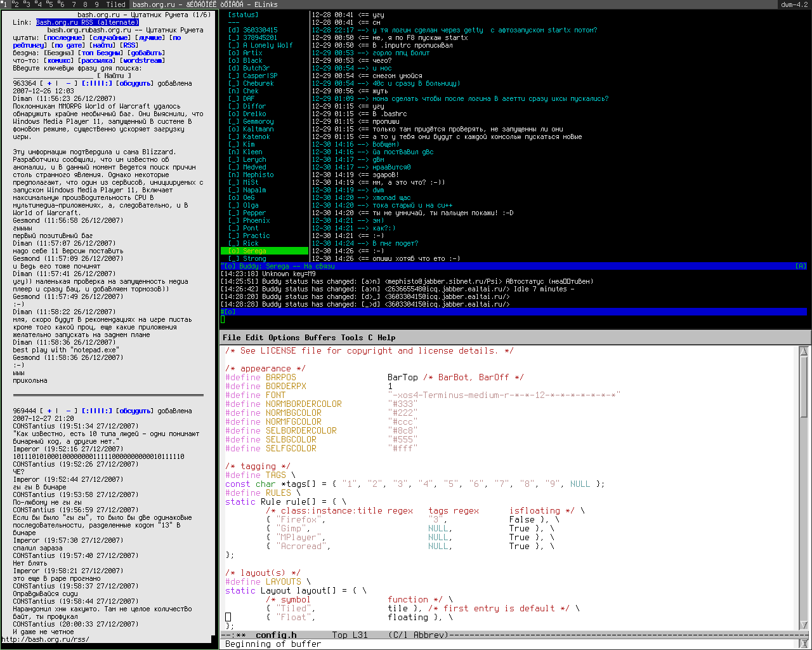Click the 'Buddy: Serega' chat status bar
The image size is (812, 650).
pyautogui.click(x=514, y=266)
